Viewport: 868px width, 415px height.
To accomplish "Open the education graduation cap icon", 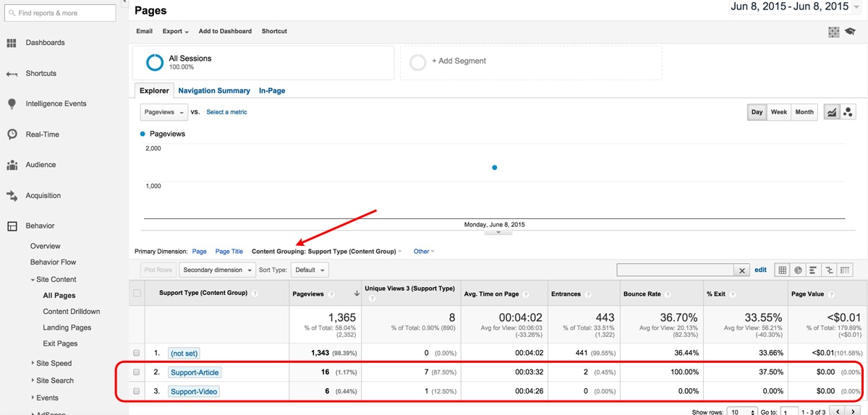I will [851, 32].
